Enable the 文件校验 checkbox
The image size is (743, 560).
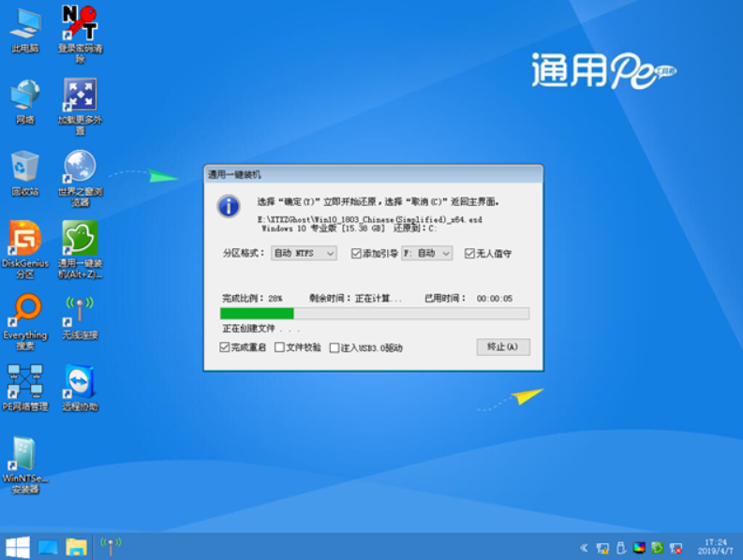279,347
